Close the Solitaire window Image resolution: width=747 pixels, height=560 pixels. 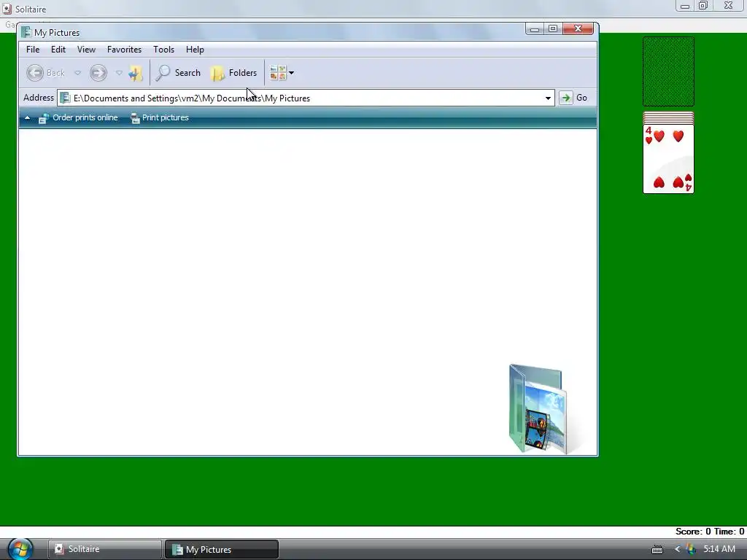tap(729, 6)
